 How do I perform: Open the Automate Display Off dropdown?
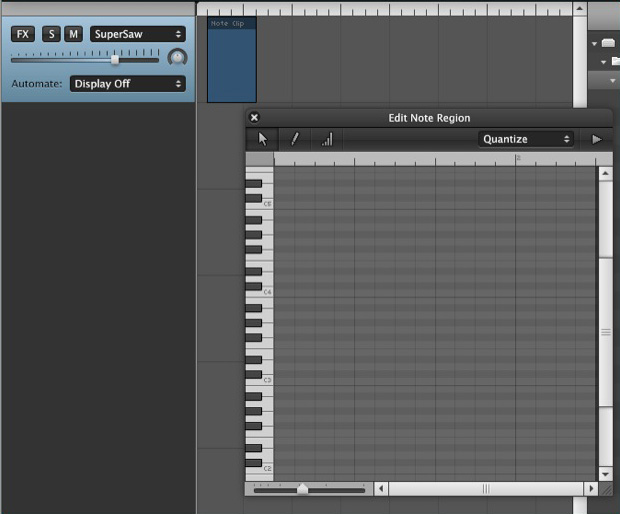point(128,84)
